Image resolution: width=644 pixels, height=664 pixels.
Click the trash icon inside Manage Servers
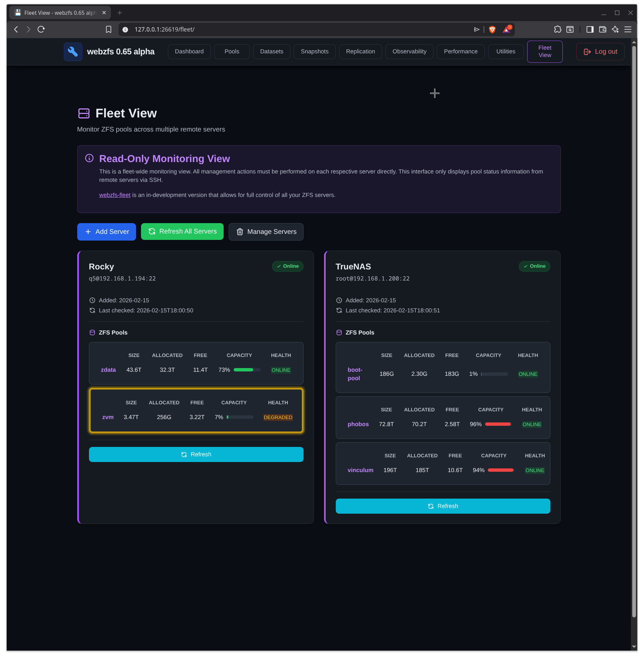pos(240,232)
